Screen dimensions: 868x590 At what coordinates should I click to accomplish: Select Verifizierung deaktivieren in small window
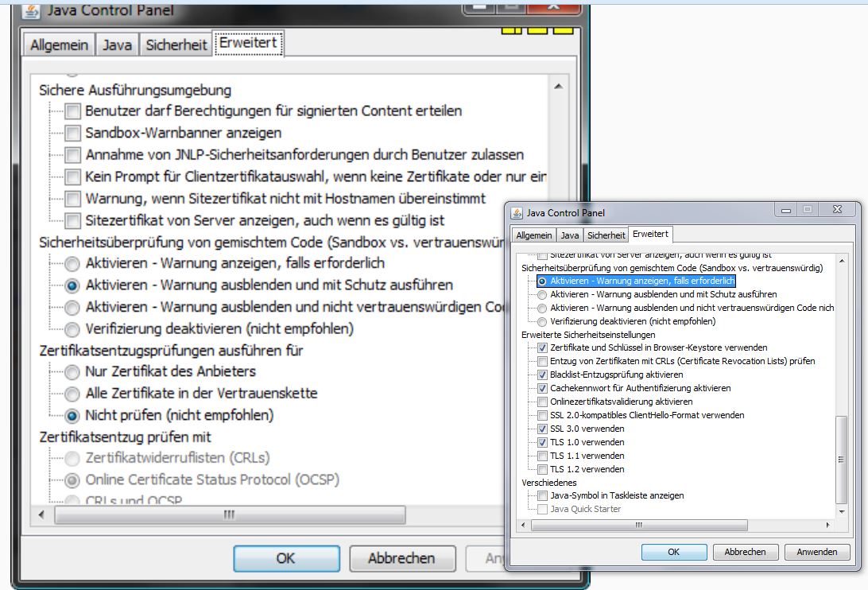(x=542, y=322)
